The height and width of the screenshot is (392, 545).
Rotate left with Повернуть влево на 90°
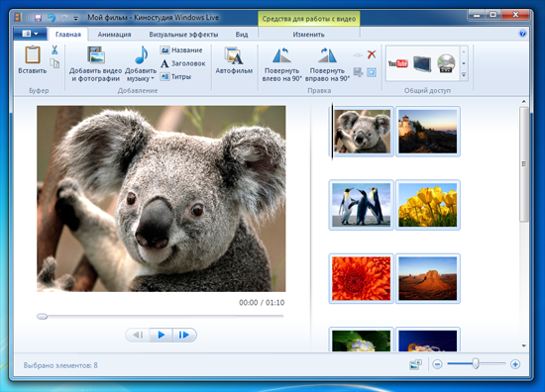tap(281, 64)
